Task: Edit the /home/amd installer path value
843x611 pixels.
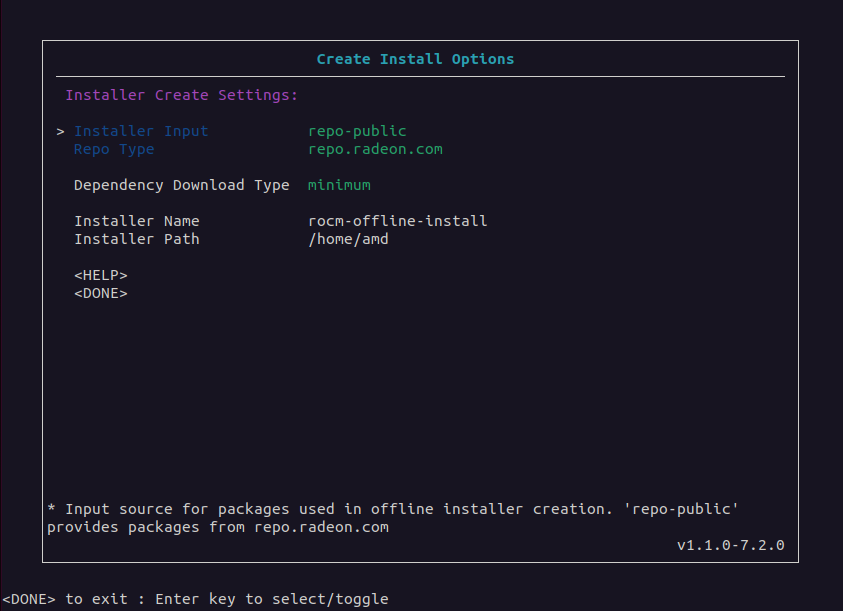Action: click(348, 239)
